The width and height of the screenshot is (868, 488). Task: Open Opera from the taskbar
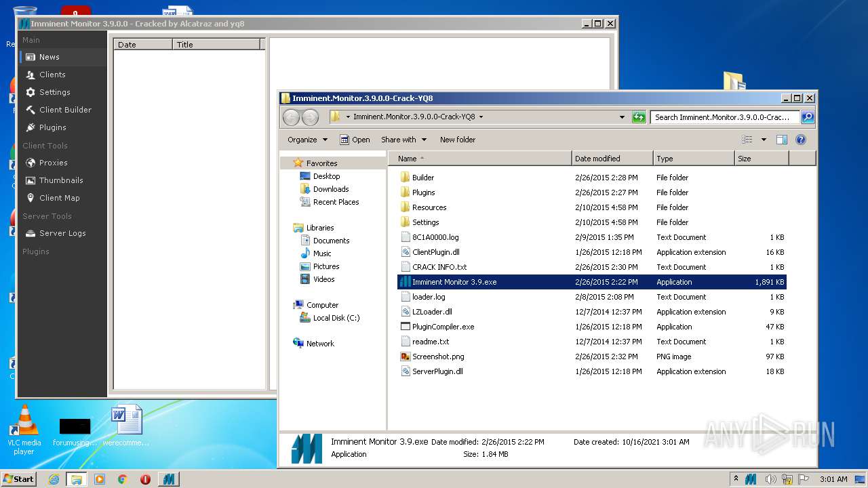pyautogui.click(x=145, y=479)
